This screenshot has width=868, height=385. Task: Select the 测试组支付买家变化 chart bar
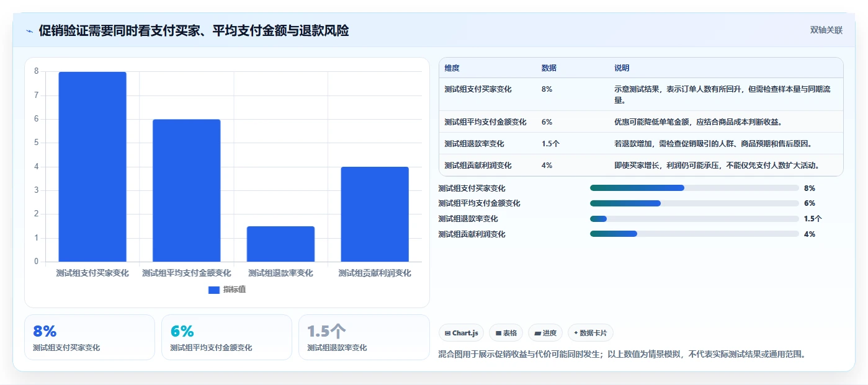point(92,167)
